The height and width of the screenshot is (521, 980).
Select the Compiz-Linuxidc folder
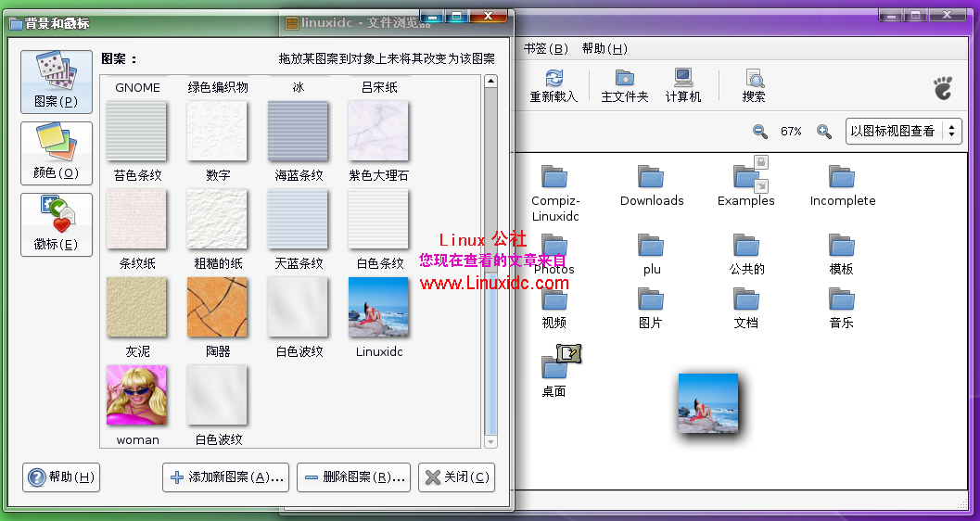coord(555,177)
